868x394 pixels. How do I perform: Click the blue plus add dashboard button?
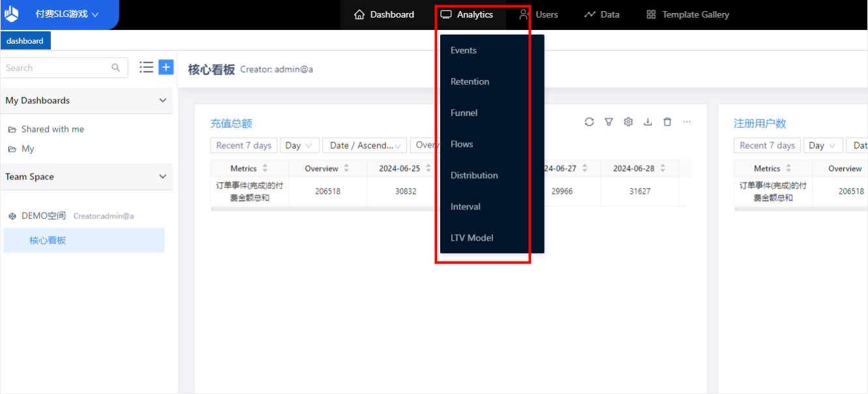166,67
